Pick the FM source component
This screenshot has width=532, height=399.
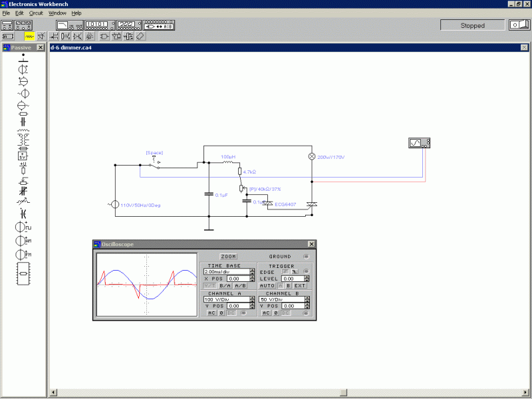23,254
